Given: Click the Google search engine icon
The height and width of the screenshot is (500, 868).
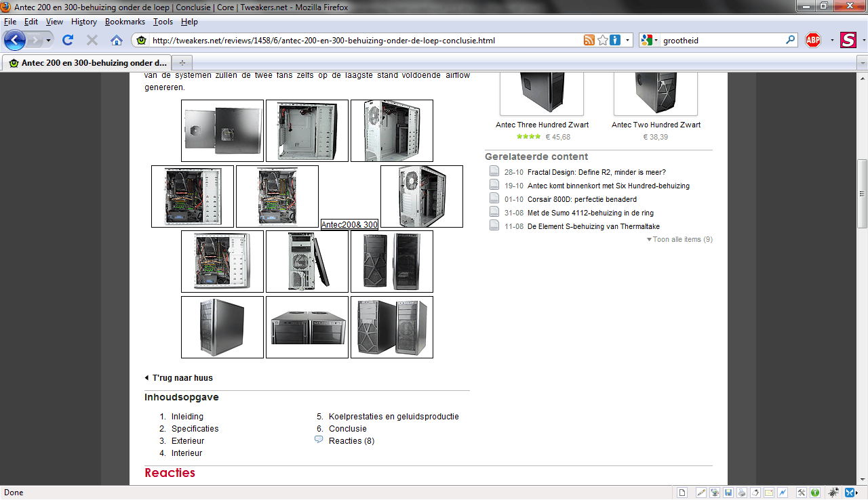Looking at the screenshot, I should tap(646, 41).
